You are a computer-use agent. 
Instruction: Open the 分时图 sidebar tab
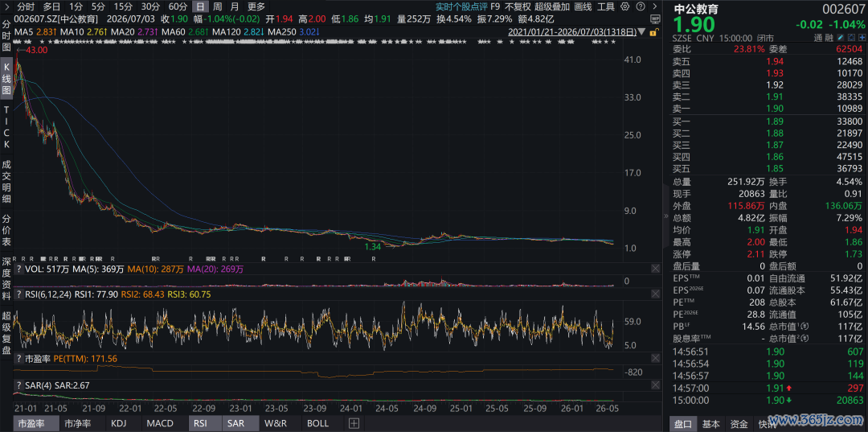6,36
